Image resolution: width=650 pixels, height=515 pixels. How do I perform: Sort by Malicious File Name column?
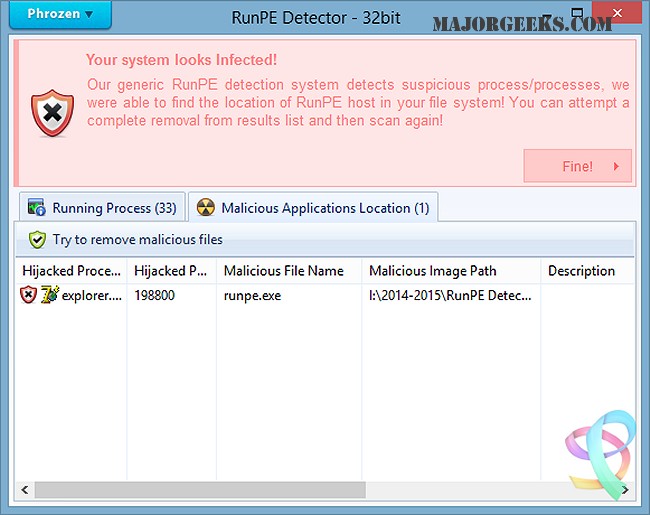(x=289, y=271)
